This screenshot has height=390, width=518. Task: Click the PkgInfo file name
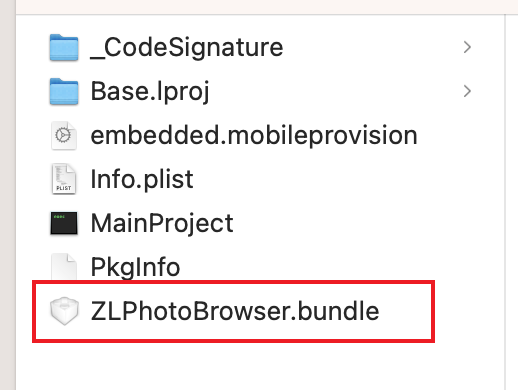(135, 267)
